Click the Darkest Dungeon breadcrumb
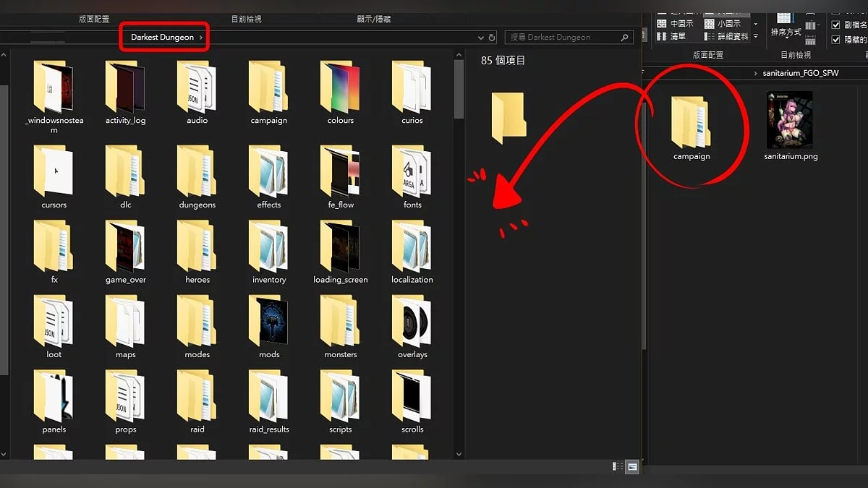This screenshot has height=488, width=868. pos(162,38)
